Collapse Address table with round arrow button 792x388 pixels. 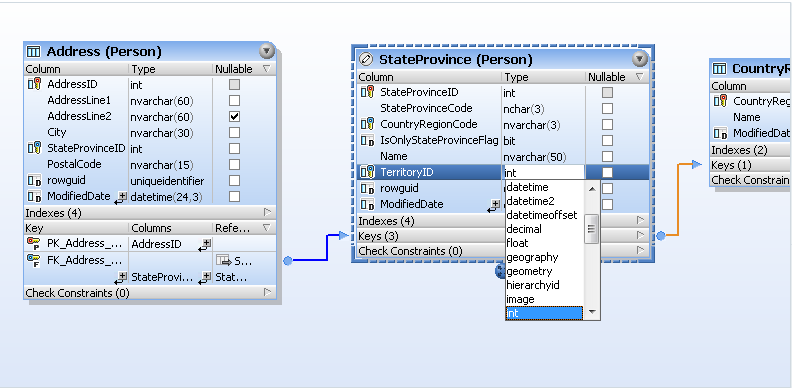[267, 51]
